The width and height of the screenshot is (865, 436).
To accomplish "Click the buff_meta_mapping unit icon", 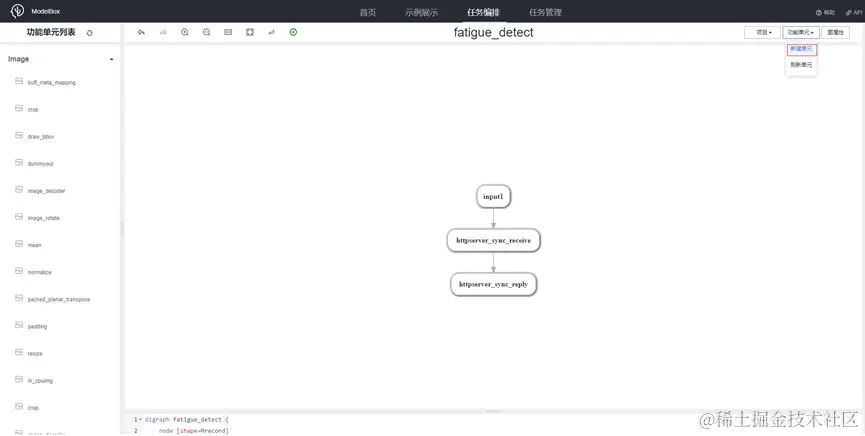I will click(x=19, y=81).
